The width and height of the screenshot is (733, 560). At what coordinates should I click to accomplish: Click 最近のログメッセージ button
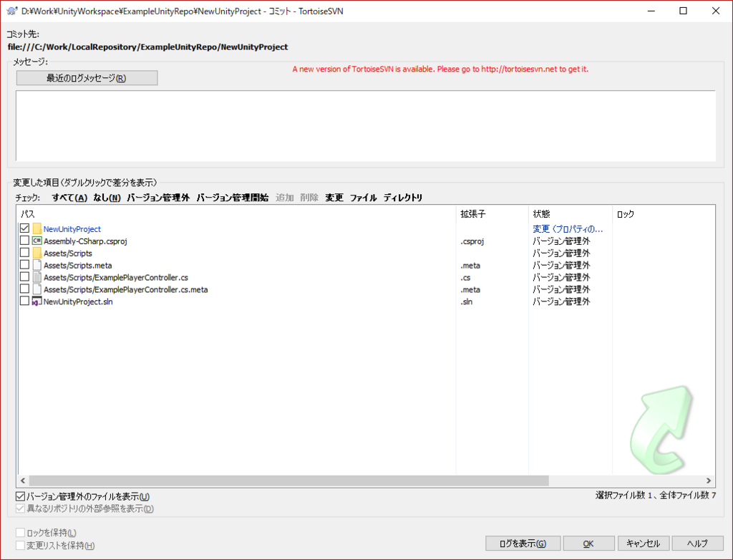point(87,78)
